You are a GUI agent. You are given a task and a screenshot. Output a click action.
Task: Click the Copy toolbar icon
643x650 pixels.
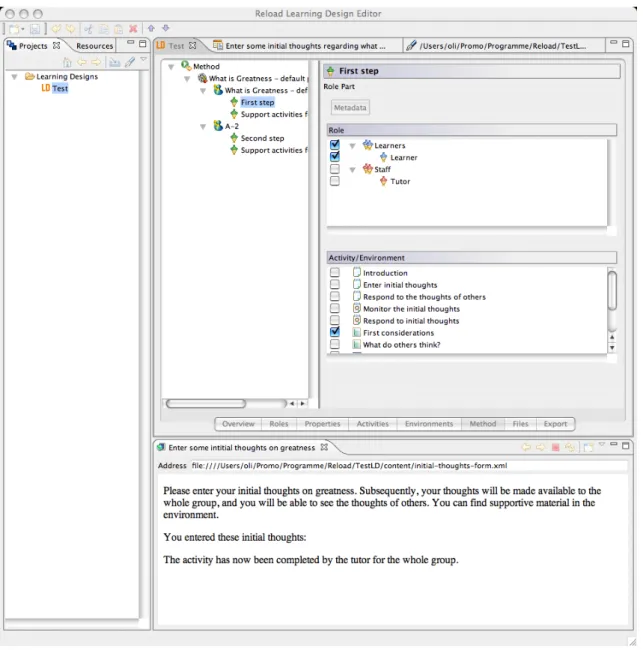click(x=104, y=29)
